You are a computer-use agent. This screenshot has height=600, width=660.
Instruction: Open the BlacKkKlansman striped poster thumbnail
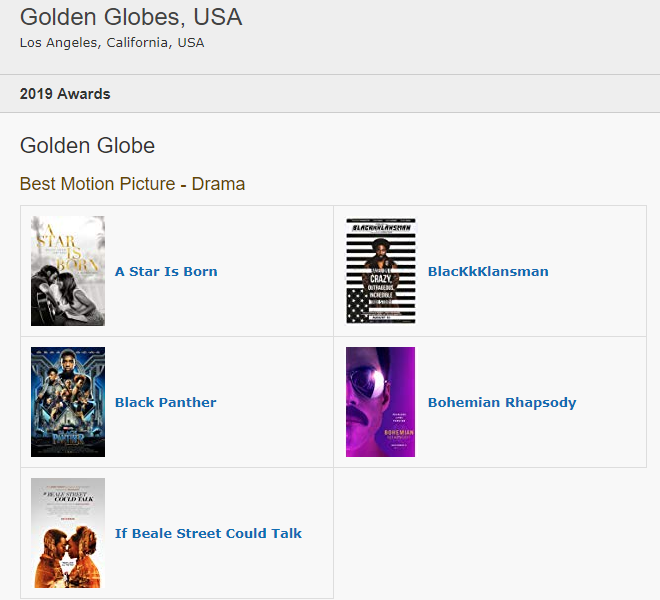point(381,271)
